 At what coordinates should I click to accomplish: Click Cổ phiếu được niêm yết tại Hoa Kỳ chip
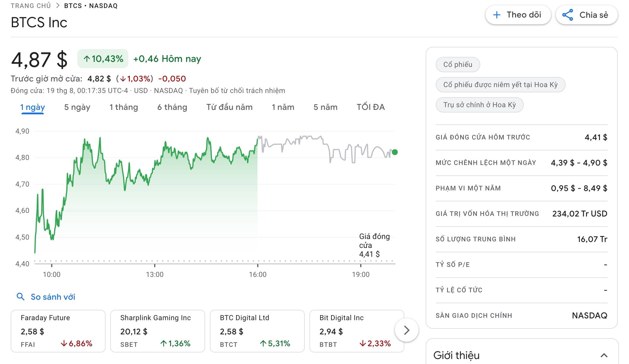(500, 85)
